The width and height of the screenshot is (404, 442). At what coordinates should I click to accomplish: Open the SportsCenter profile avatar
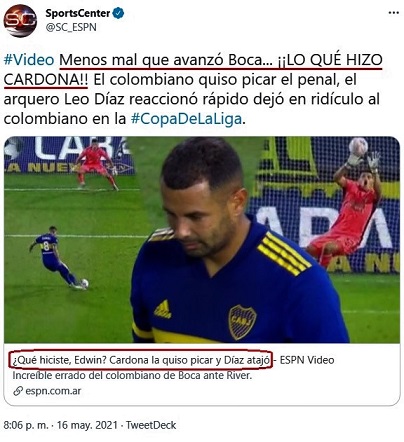(x=20, y=21)
